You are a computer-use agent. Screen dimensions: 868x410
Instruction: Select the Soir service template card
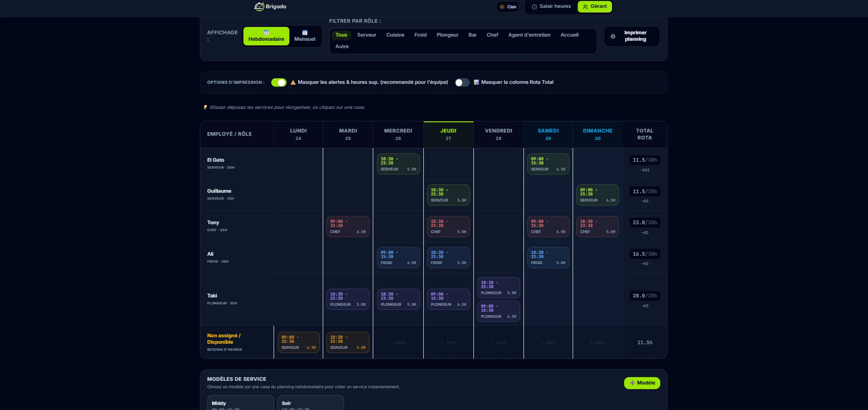point(310,403)
